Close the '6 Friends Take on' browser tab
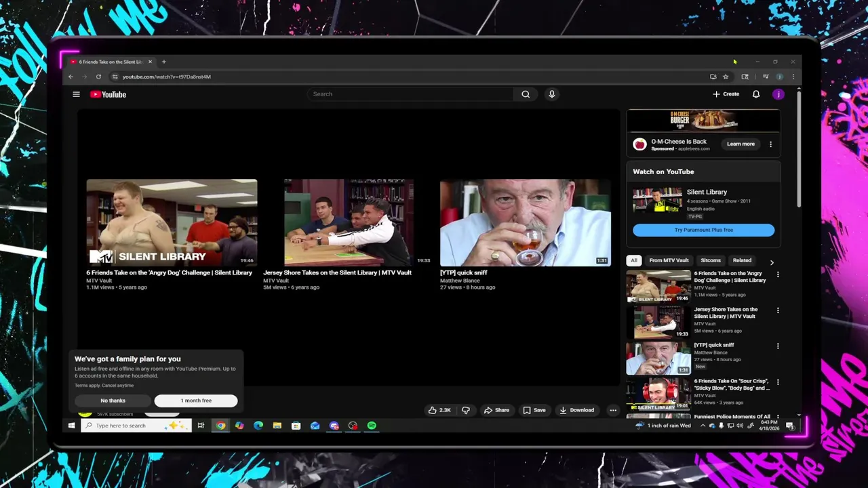868x488 pixels. (x=150, y=62)
